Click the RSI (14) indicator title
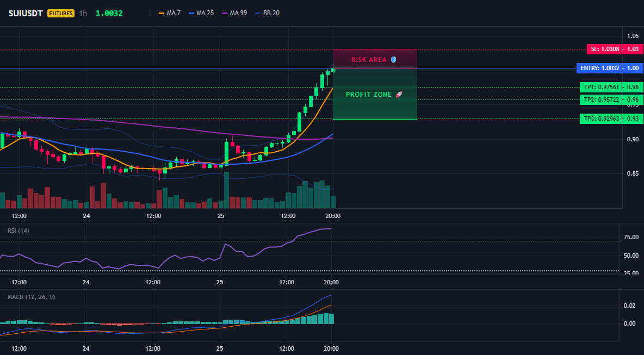 click(x=18, y=231)
